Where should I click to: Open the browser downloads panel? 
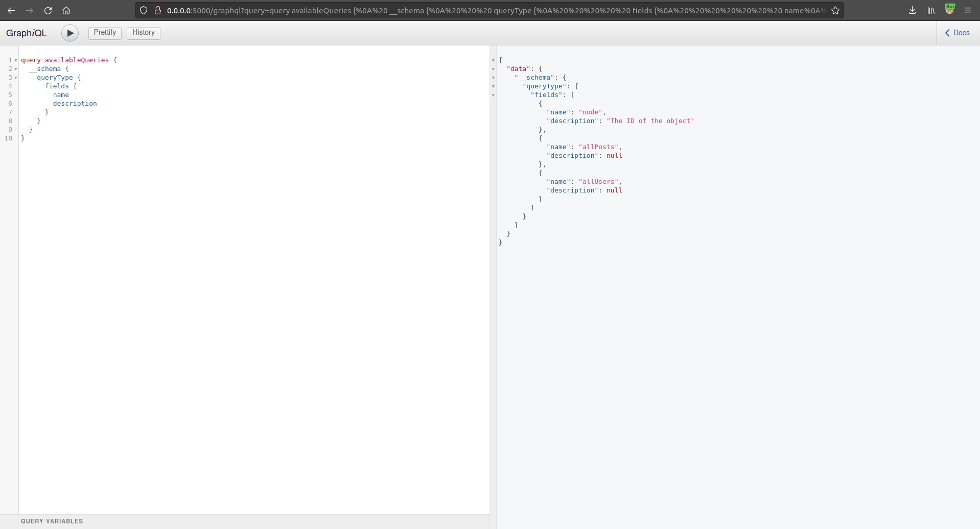pyautogui.click(x=912, y=10)
